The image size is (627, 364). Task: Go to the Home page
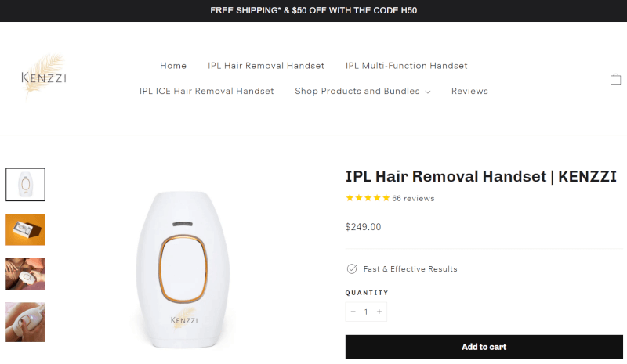coord(173,66)
